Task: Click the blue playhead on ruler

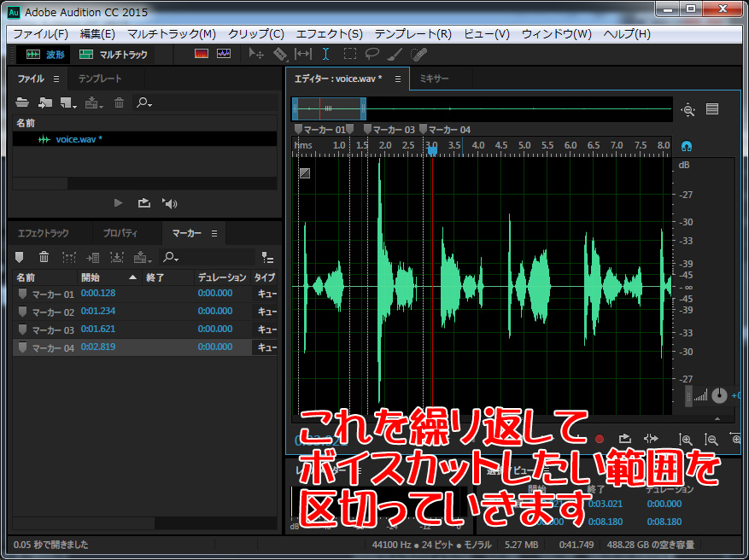Action: coord(432,151)
